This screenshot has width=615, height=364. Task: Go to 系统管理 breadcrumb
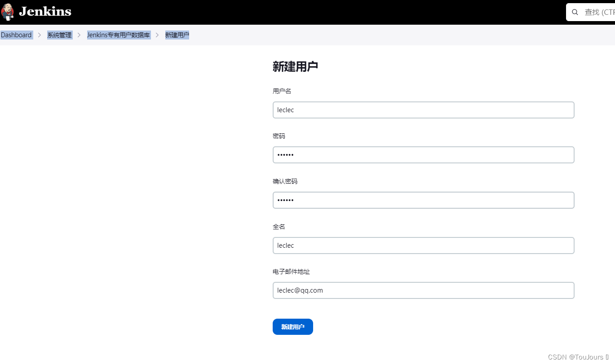point(59,35)
